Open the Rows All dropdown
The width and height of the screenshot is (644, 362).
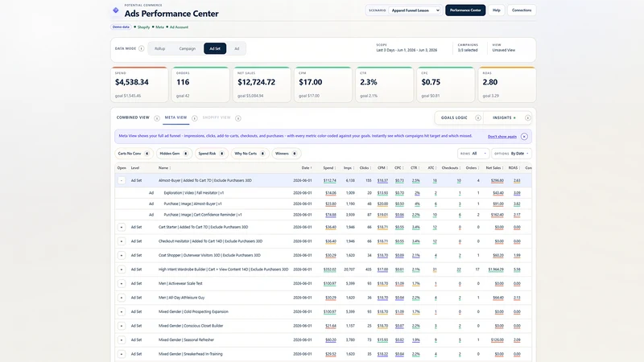point(473,154)
